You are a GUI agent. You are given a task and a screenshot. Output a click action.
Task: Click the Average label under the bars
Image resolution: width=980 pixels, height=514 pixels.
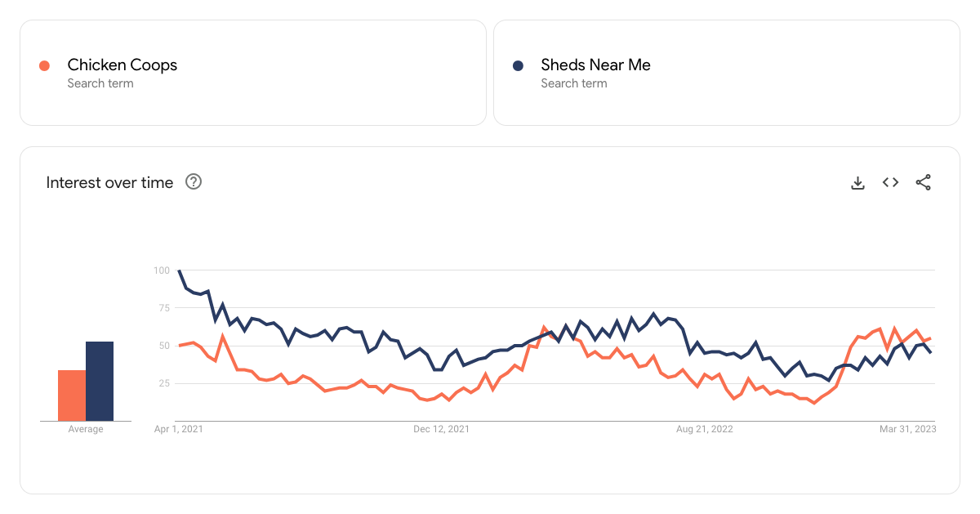(x=86, y=429)
